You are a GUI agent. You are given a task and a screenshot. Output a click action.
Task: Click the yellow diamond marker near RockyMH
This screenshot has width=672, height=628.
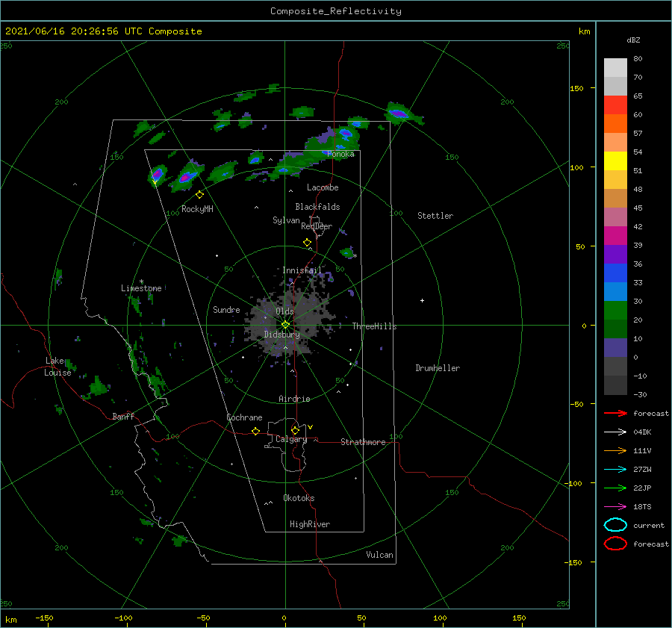click(x=199, y=195)
